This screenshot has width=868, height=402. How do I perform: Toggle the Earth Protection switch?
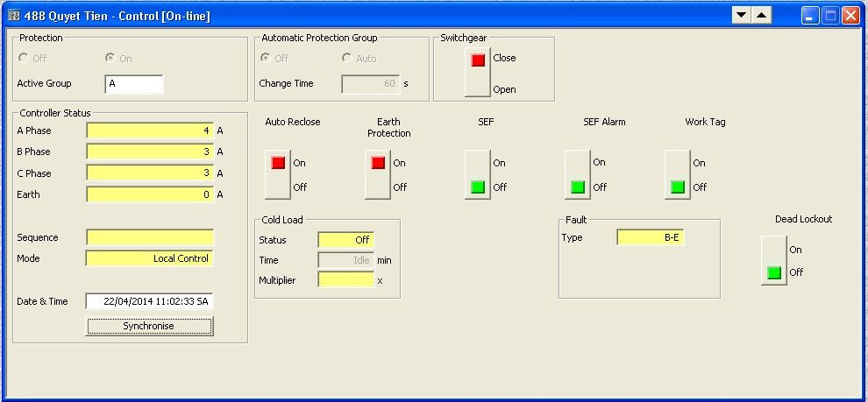(x=378, y=174)
